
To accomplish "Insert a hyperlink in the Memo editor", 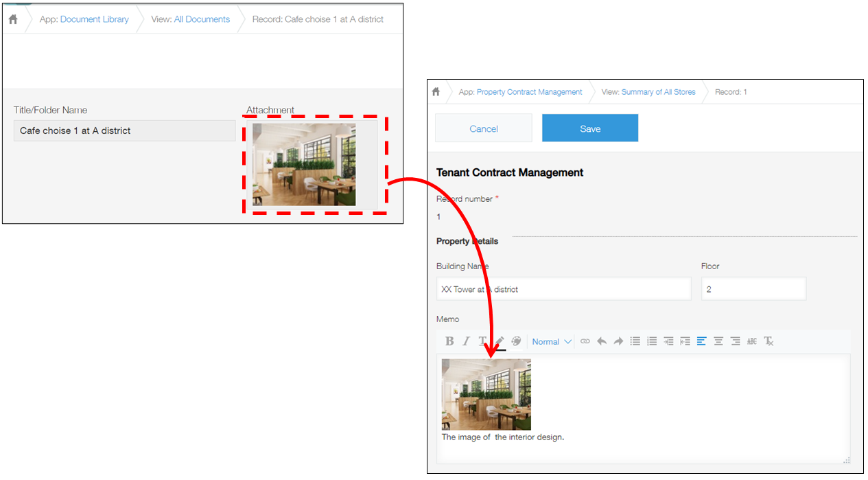I will point(585,341).
